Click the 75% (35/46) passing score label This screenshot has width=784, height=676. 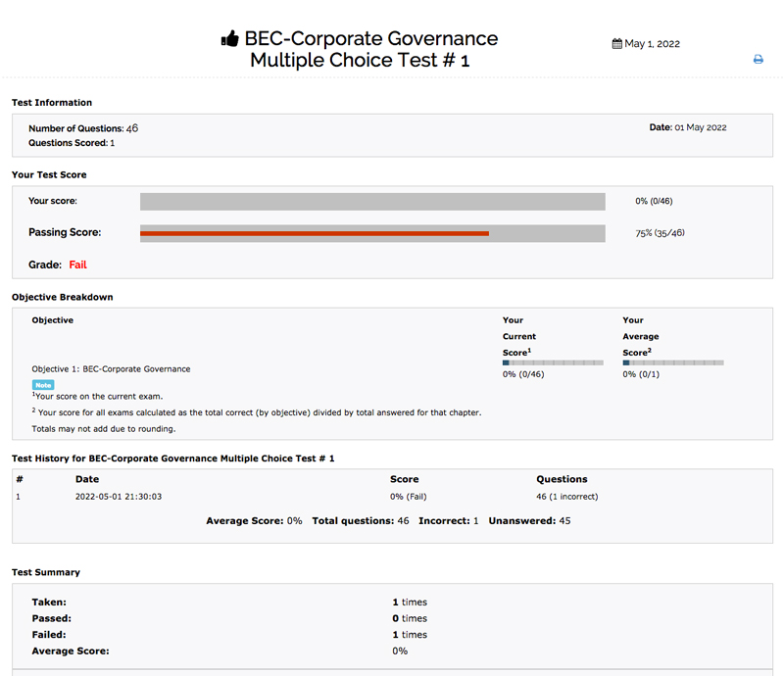point(660,233)
